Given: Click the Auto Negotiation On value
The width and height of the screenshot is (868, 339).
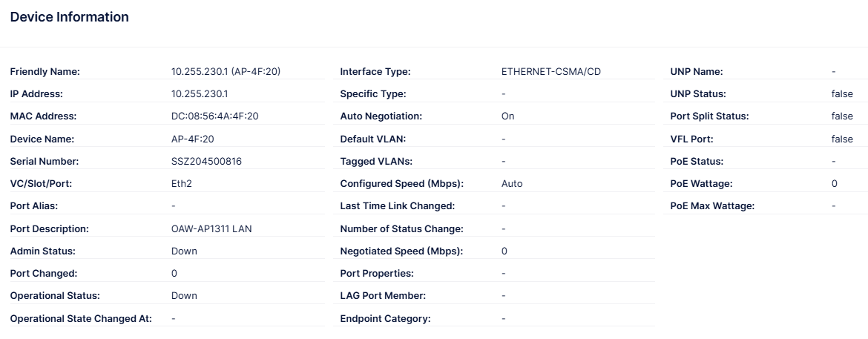Looking at the screenshot, I should (507, 116).
